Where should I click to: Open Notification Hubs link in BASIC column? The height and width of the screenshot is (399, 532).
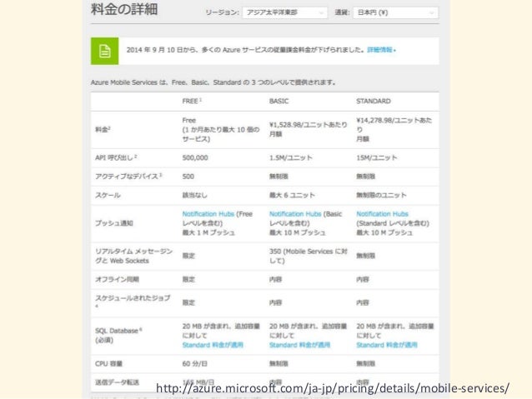[x=295, y=214]
